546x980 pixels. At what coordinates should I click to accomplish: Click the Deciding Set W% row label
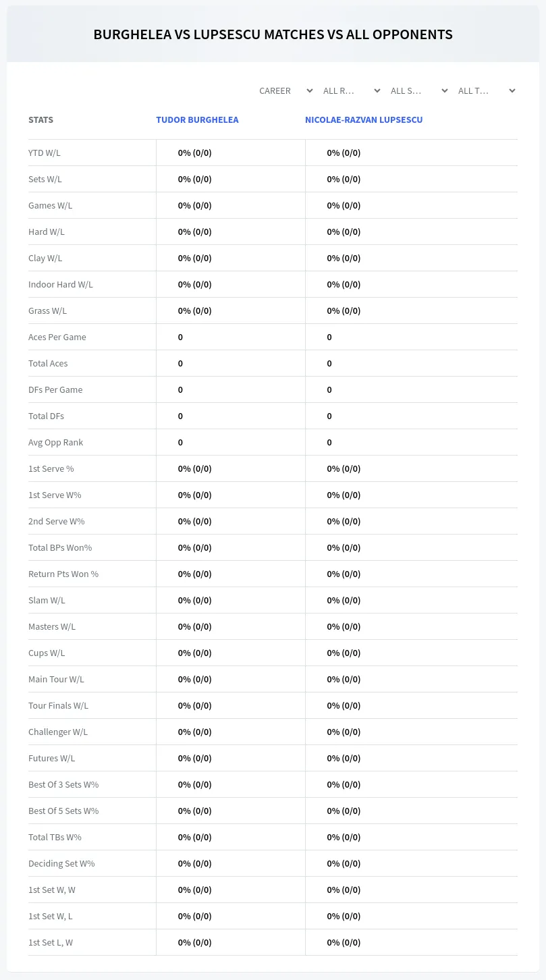tap(61, 863)
